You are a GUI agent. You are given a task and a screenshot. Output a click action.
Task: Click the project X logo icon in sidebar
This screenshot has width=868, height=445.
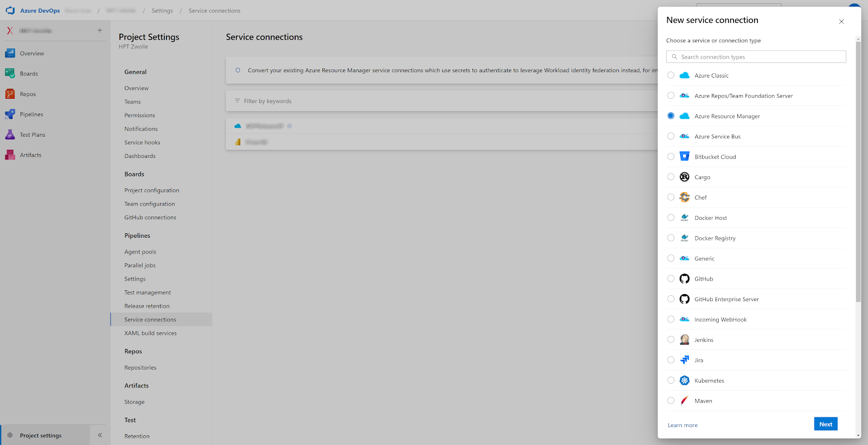pyautogui.click(x=10, y=30)
